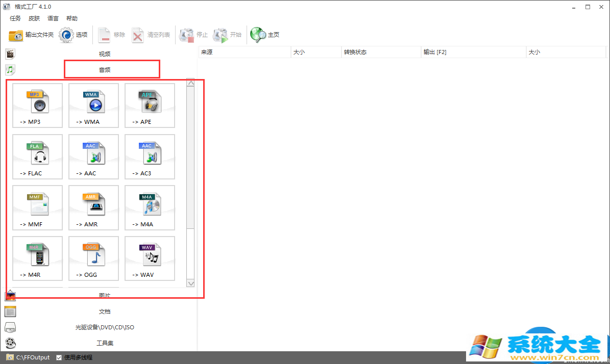Screen dimensions: 610x364
Task: Click the 大小 header next to 来源
Action: tap(316, 52)
